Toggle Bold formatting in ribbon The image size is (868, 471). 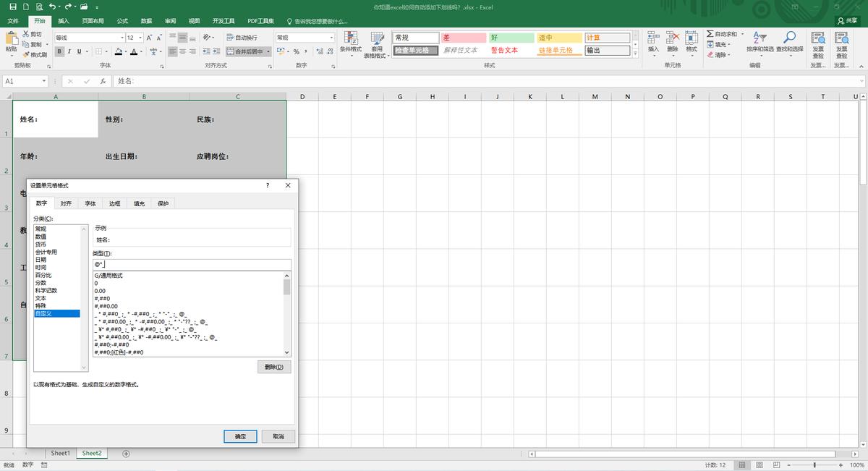[x=60, y=51]
